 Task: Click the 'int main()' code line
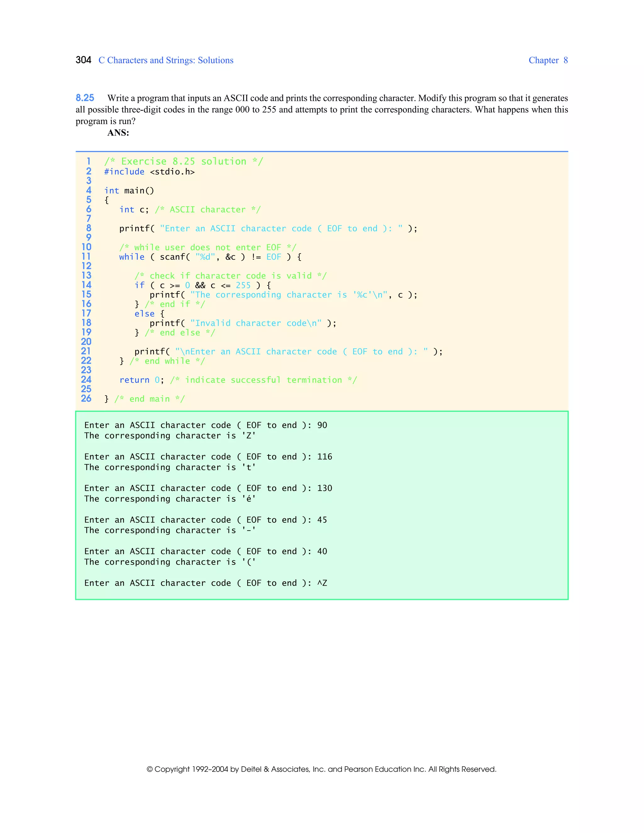coord(129,190)
